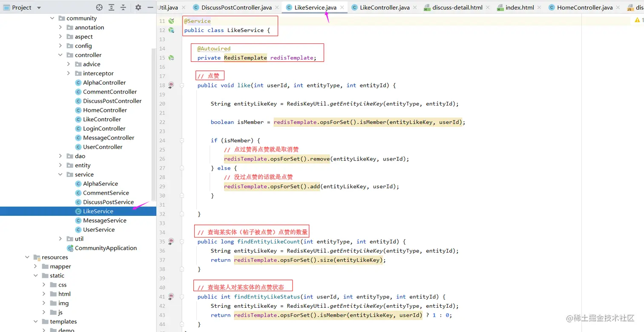
Task: Expand the interceptor folder
Action: click(69, 73)
